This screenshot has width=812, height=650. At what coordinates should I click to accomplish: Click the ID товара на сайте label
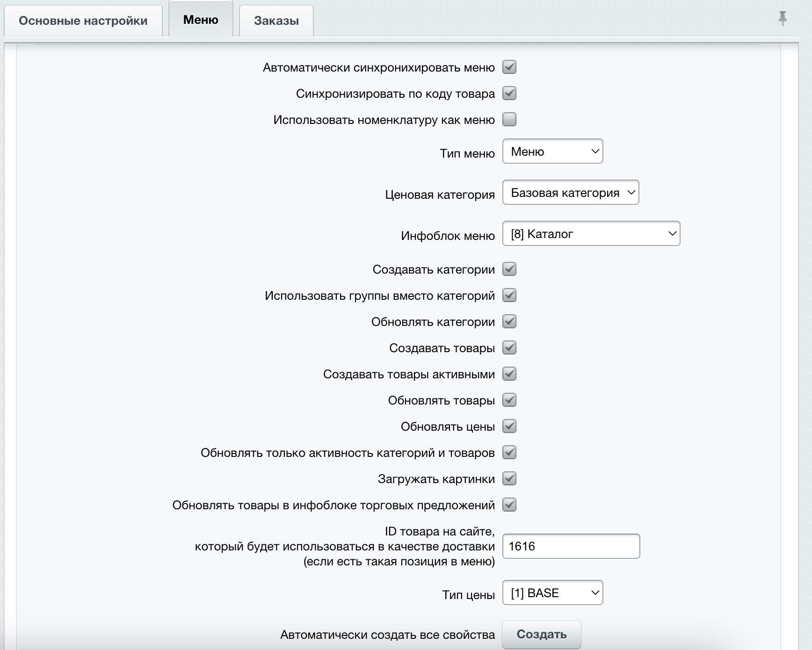pyautogui.click(x=345, y=546)
